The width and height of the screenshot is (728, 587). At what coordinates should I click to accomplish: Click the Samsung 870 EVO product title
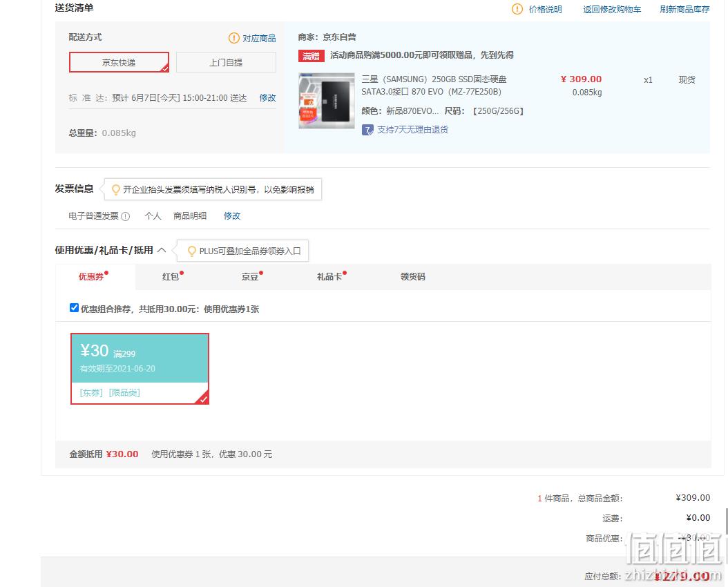pyautogui.click(x=434, y=86)
